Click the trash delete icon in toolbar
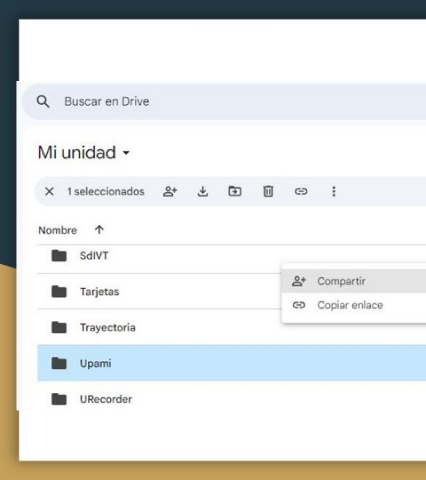This screenshot has height=480, width=426. coord(268,191)
